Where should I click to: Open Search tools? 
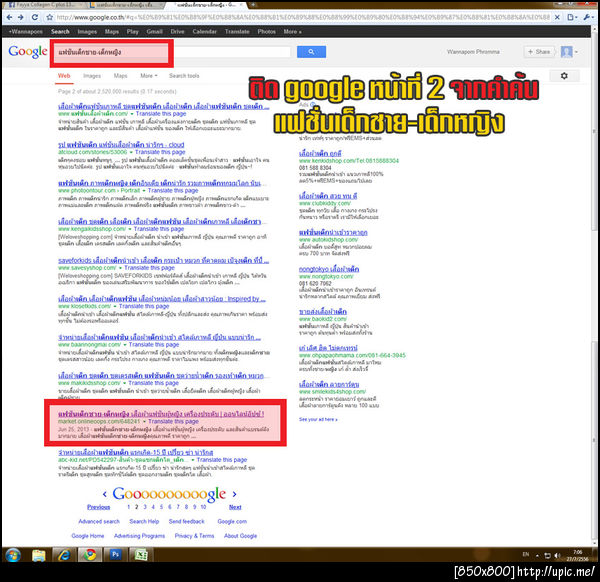184,76
